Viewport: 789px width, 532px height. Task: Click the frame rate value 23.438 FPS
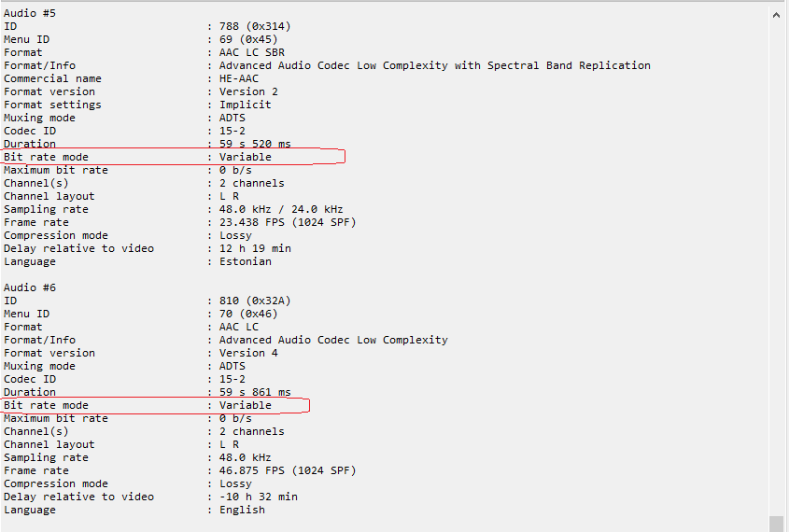pyautogui.click(x=251, y=222)
